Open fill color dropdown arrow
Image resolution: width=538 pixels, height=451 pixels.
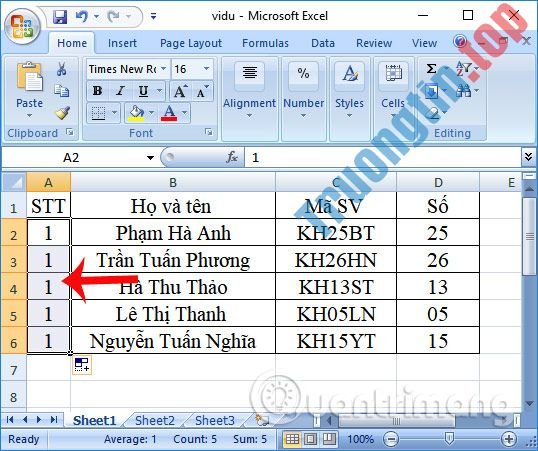tap(151, 113)
